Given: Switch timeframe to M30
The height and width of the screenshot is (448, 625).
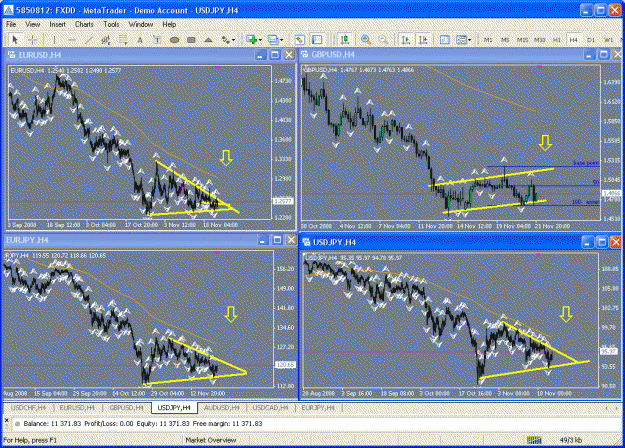Looking at the screenshot, I should tap(539, 39).
